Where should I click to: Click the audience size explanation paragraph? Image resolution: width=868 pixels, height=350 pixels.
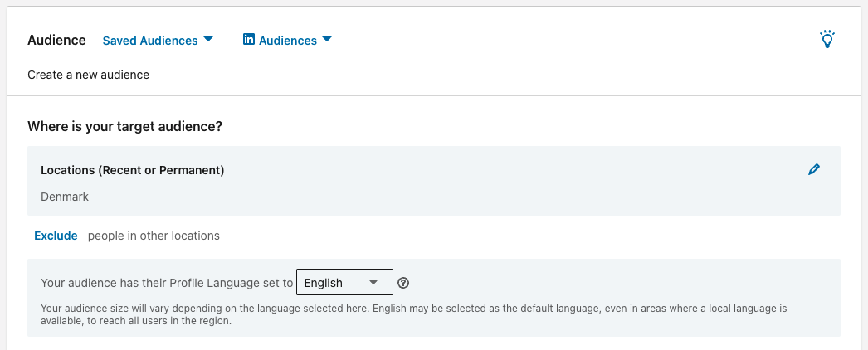coord(413,314)
